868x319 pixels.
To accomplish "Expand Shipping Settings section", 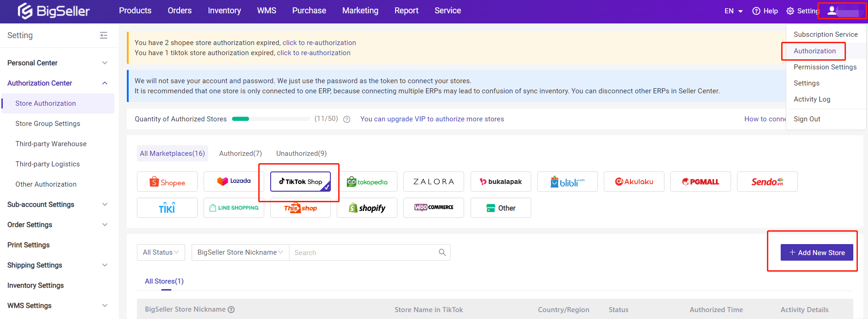I will pos(105,265).
